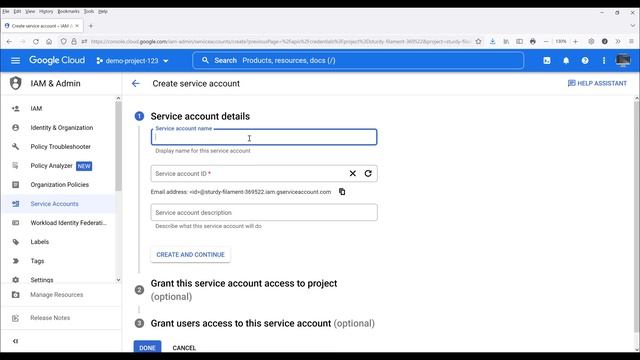Click the DONE button
This screenshot has height=360, width=640.
coord(147,347)
